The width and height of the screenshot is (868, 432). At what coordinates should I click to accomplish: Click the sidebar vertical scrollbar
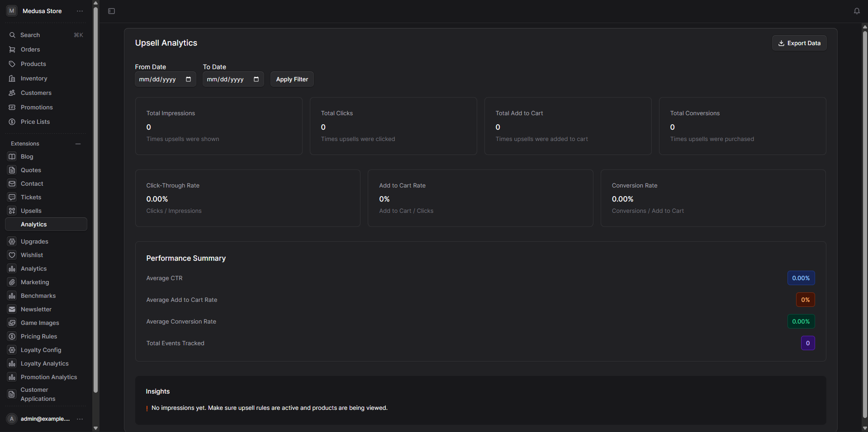tap(95, 199)
